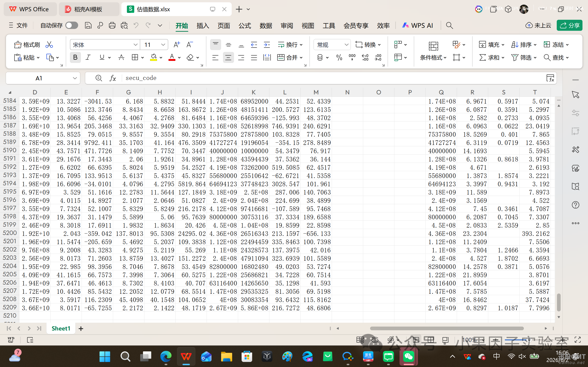Image resolution: width=588 pixels, height=367 pixels.
Task: Open the File (文件) menu
Action: pos(18,25)
